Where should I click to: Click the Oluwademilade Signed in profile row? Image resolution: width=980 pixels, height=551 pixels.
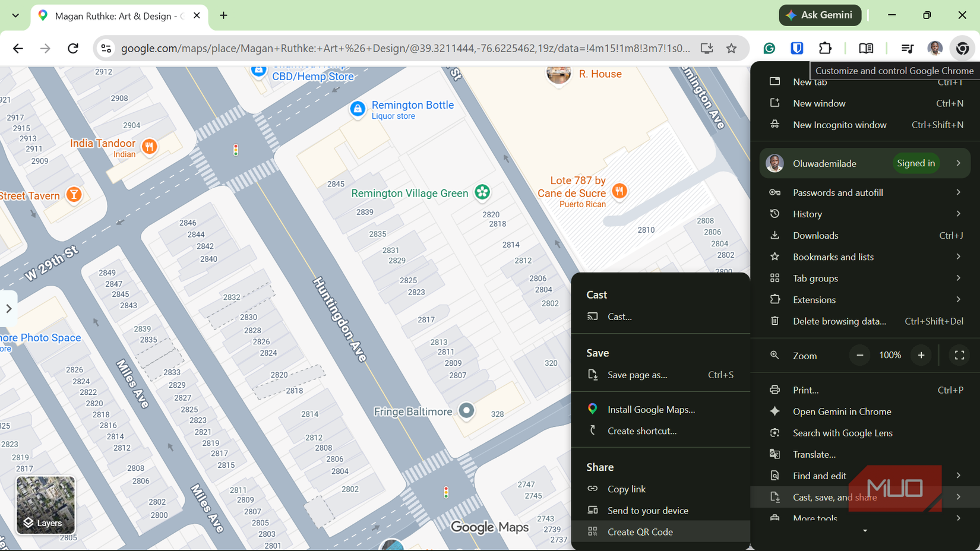click(865, 163)
